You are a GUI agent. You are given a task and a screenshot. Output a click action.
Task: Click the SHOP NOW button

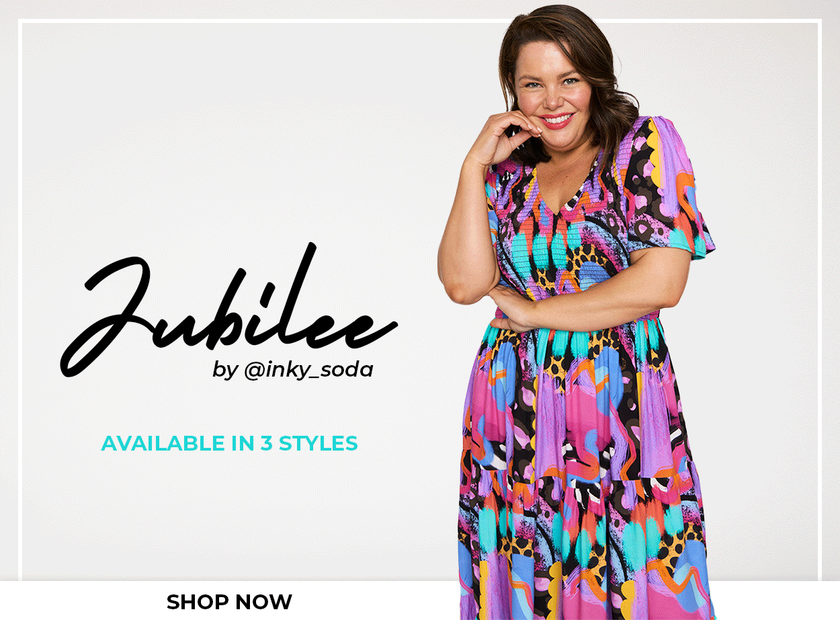(229, 601)
